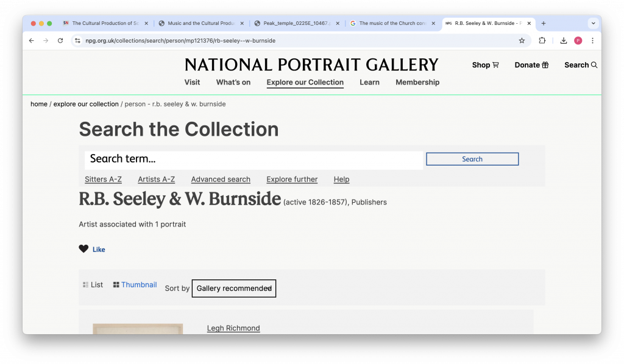Click the National Portrait Gallery logo
This screenshot has height=364, width=624.
tap(311, 65)
